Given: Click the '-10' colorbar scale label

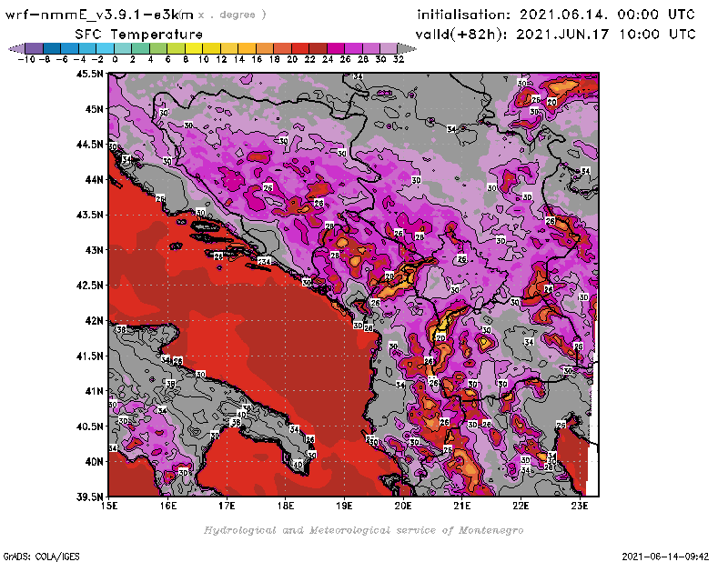Looking at the screenshot, I should [x=26, y=59].
